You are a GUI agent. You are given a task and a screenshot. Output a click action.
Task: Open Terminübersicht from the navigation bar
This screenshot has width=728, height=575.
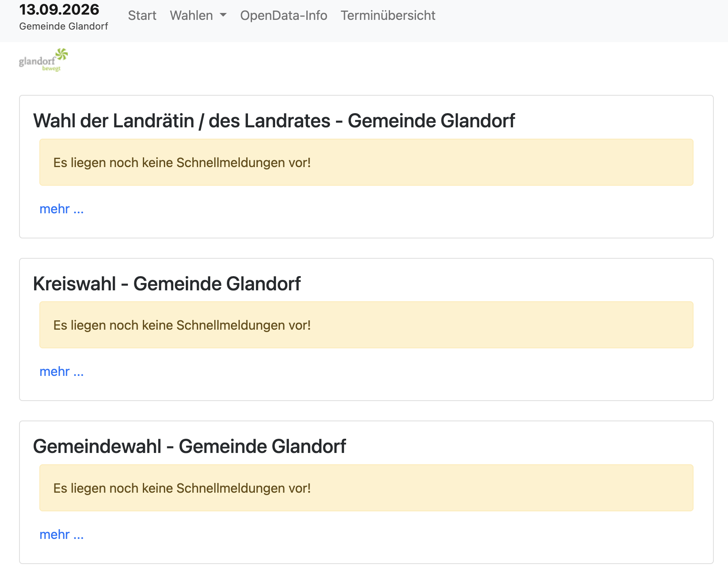coord(388,15)
